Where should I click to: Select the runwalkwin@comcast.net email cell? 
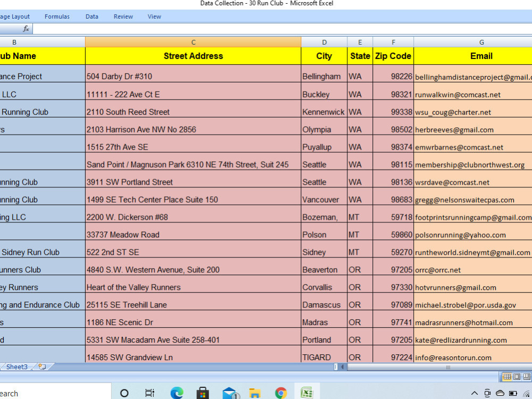(x=473, y=92)
